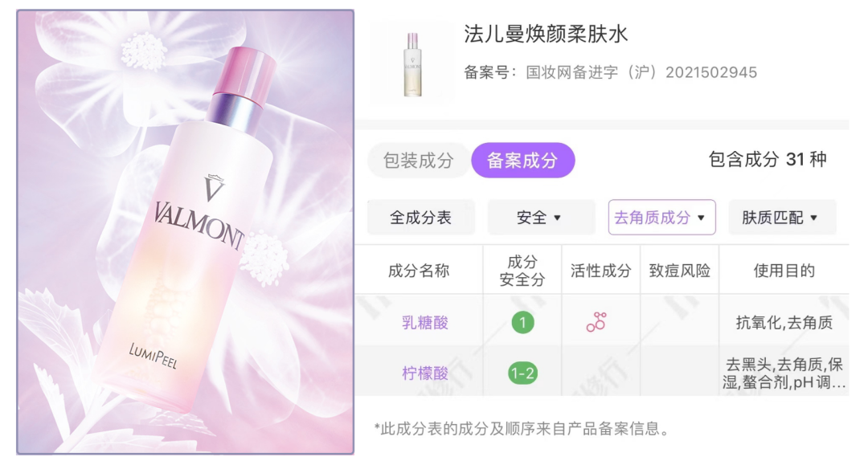Open the Valmont LumiPeel product poster
This screenshot has width=868, height=465.
pos(186,232)
